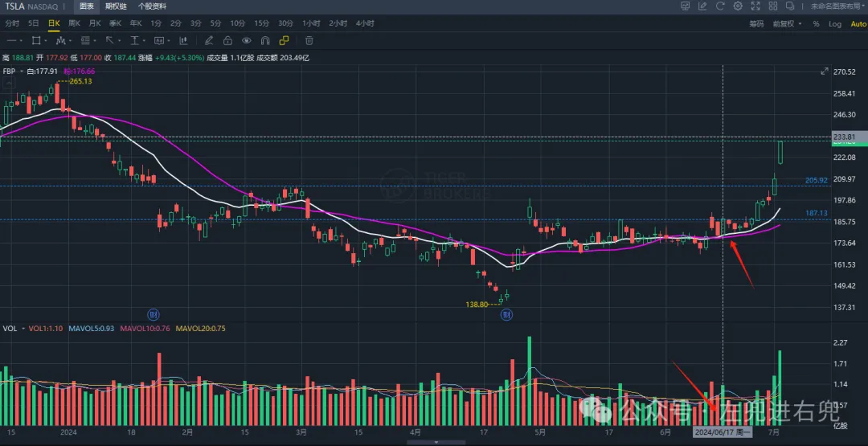The image size is (868, 446).
Task: Activate the pencil continuous draw mode
Action: point(209,40)
